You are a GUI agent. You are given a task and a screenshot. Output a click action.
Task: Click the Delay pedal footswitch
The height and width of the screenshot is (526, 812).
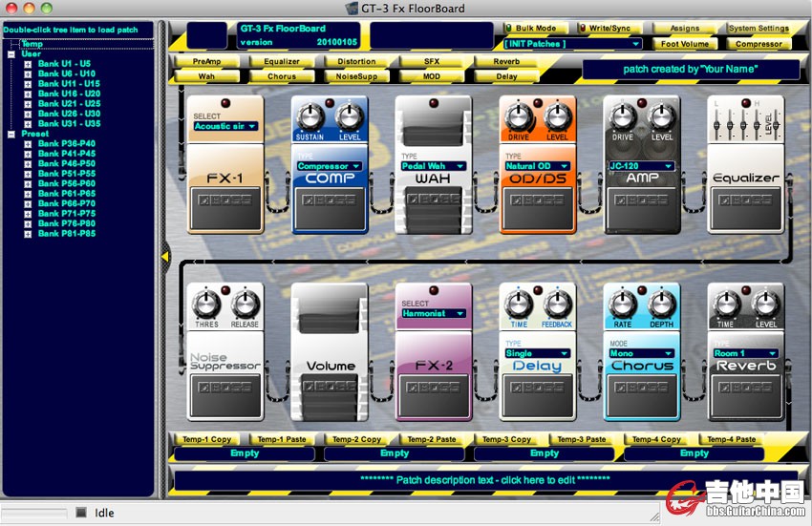tap(538, 395)
